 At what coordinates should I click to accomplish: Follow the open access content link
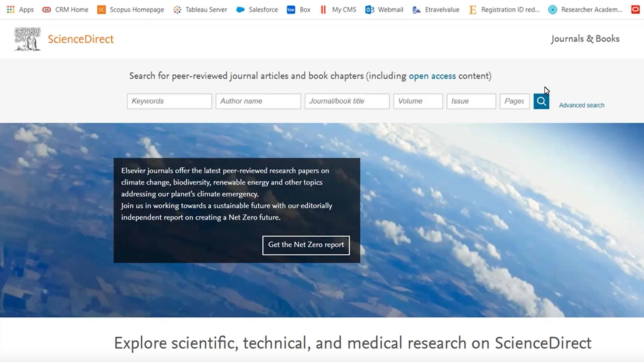pyautogui.click(x=432, y=76)
